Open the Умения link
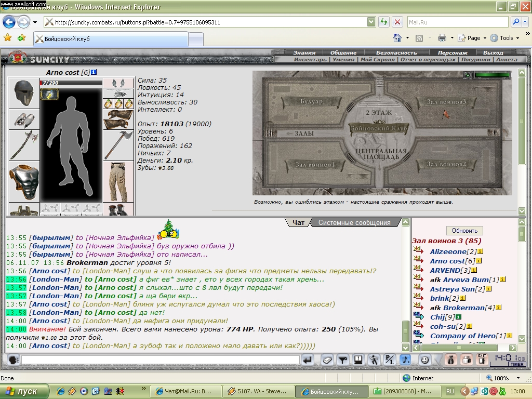 (343, 59)
